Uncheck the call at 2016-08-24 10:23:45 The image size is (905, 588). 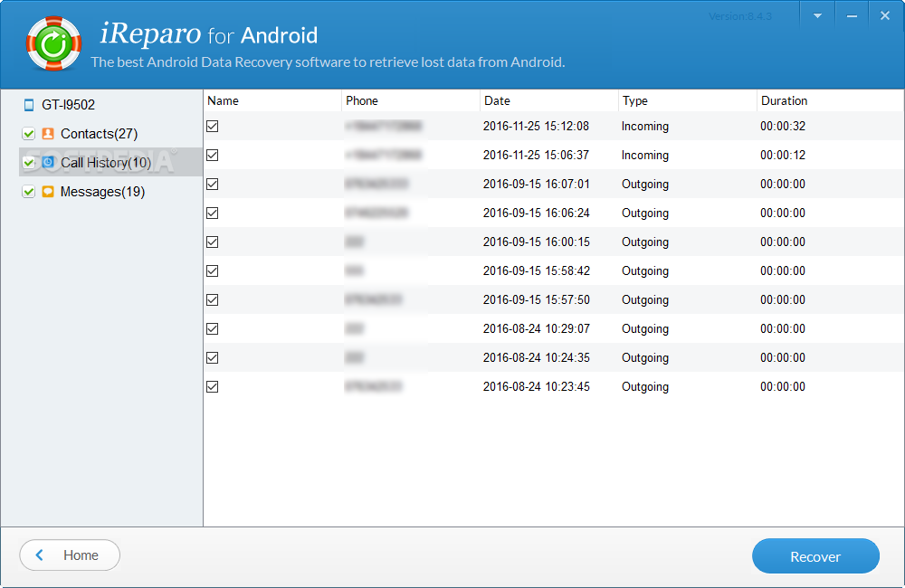pyautogui.click(x=213, y=386)
